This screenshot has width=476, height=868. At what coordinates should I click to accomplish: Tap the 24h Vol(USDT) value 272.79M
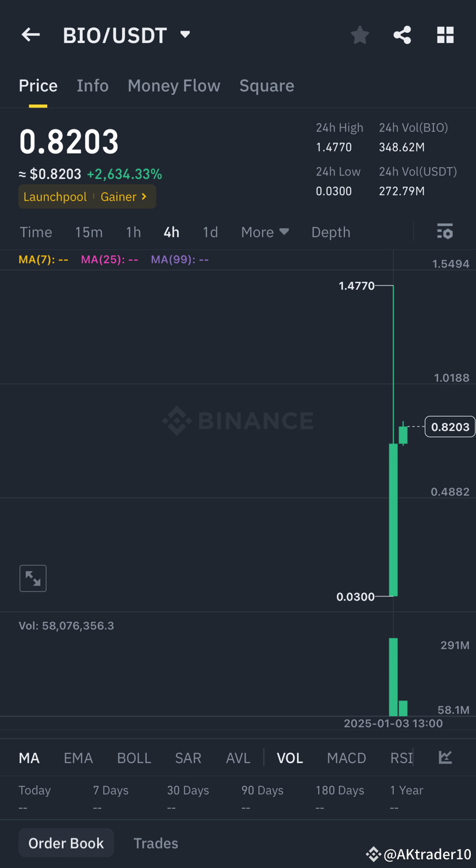click(402, 191)
